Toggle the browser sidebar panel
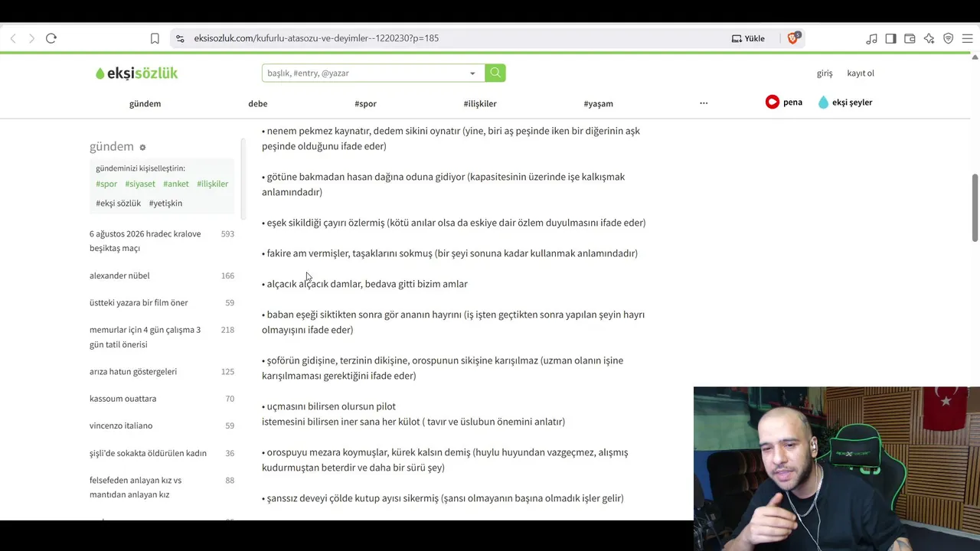The width and height of the screenshot is (980, 551). pyautogui.click(x=890, y=38)
